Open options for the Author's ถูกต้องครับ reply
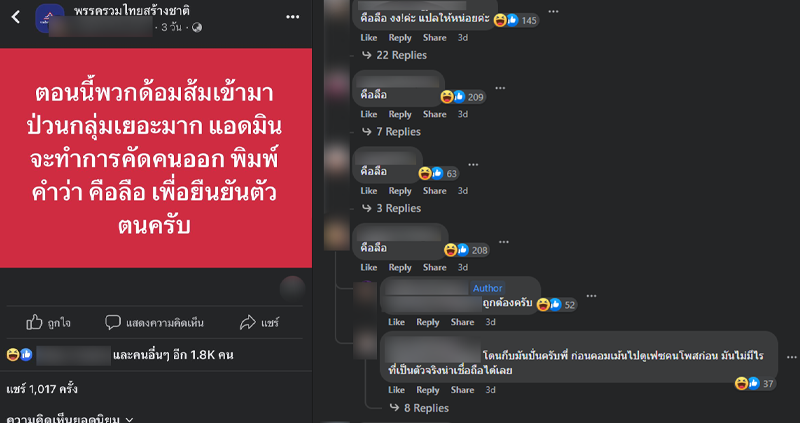 tap(591, 296)
